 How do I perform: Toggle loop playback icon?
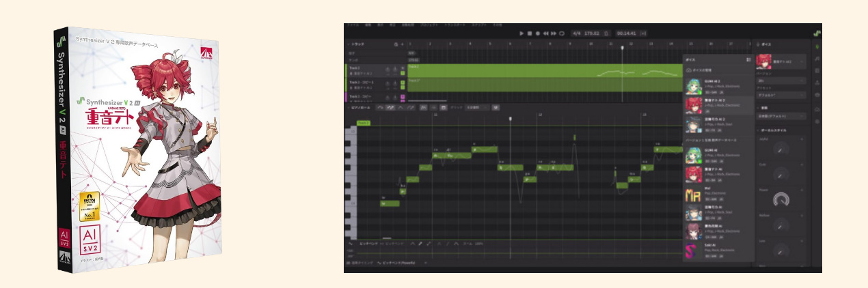[562, 33]
